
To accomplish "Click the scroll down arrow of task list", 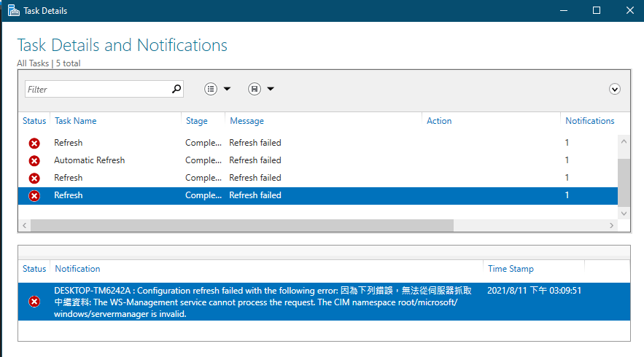I will click(624, 213).
